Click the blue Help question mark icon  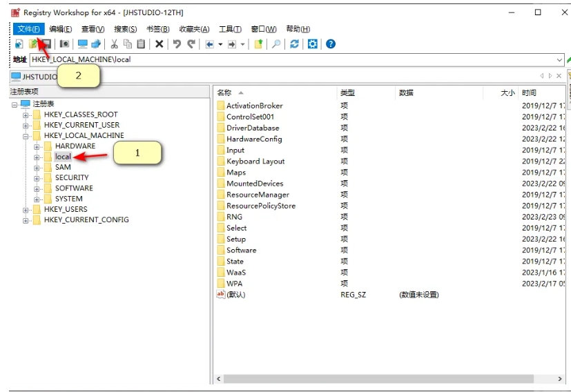tap(331, 44)
